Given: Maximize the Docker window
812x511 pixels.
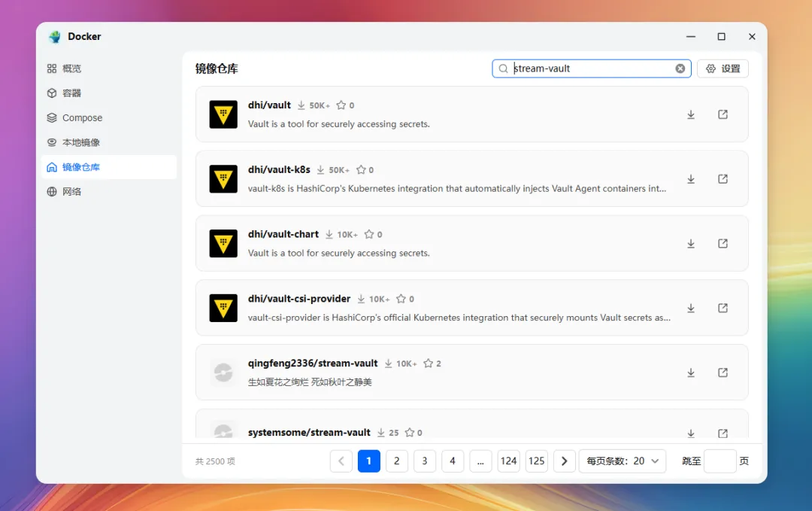Looking at the screenshot, I should [721, 37].
